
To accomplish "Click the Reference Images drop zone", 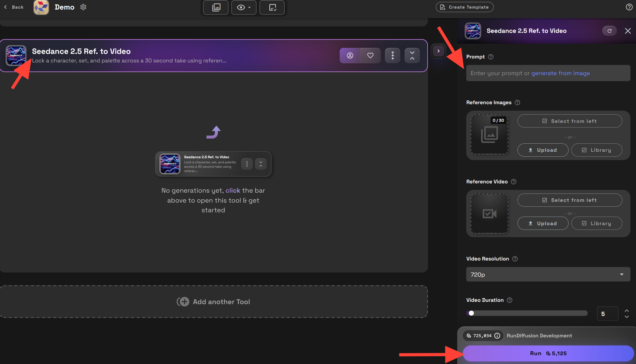I will click(489, 134).
